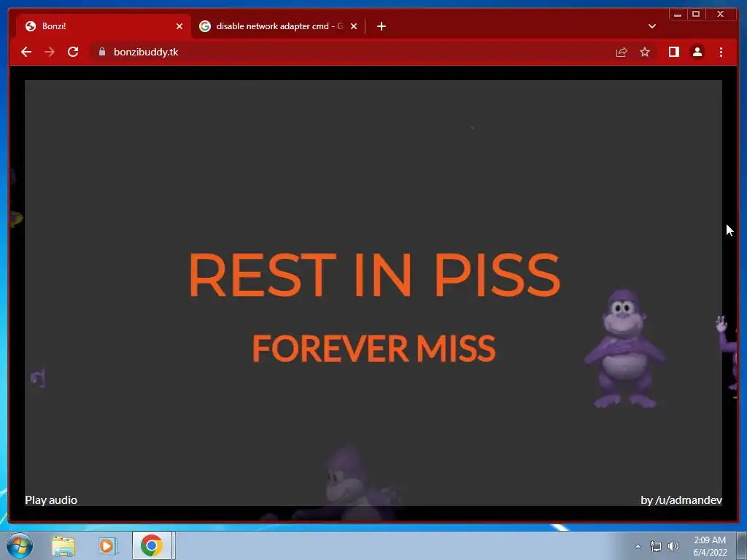Launch Windows Media Player from taskbar

click(x=107, y=545)
